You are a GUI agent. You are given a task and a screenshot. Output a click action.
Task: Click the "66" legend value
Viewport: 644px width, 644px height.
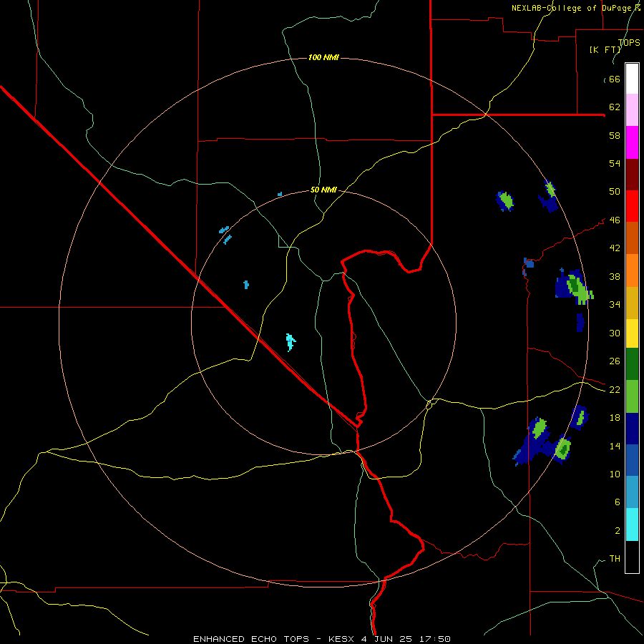(615, 79)
